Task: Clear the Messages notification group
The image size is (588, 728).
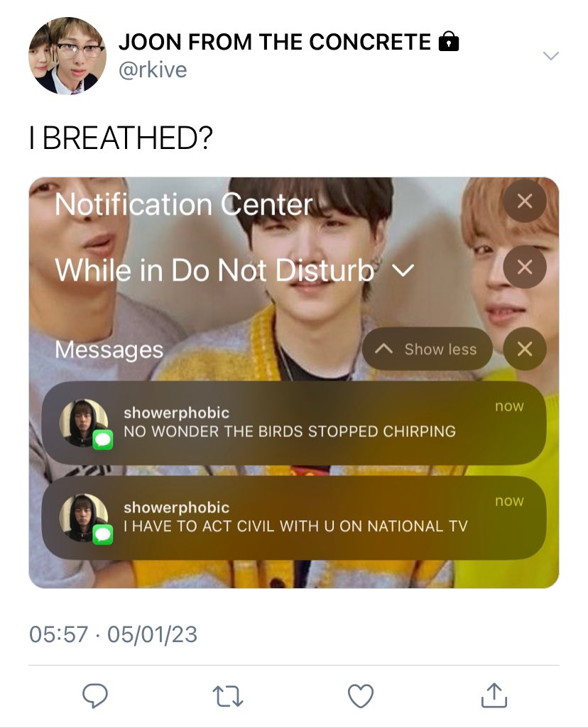Action: point(525,348)
